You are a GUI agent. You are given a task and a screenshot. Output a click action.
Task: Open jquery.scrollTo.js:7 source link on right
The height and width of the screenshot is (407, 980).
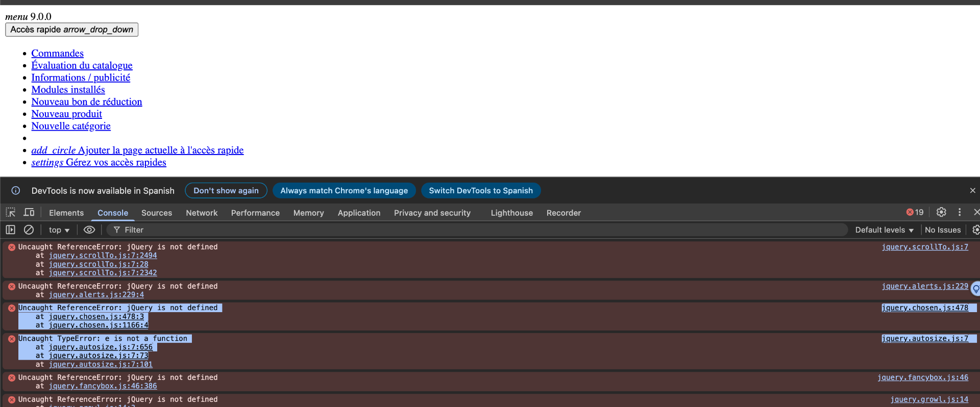click(x=925, y=247)
